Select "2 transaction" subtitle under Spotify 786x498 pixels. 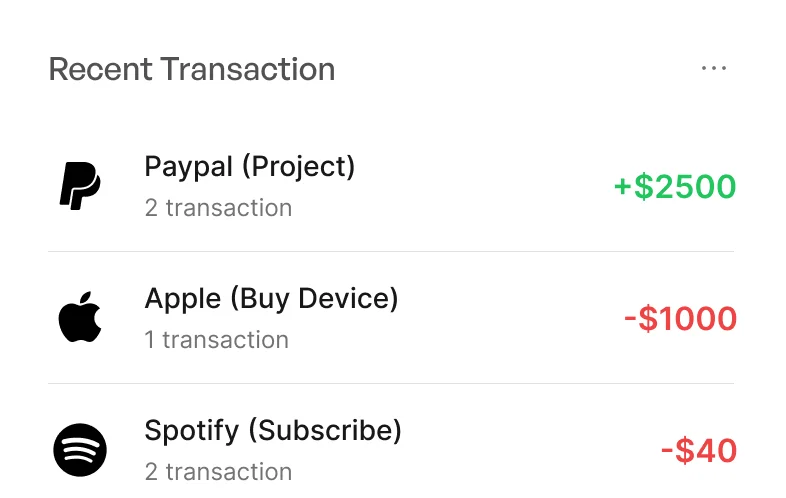click(218, 471)
